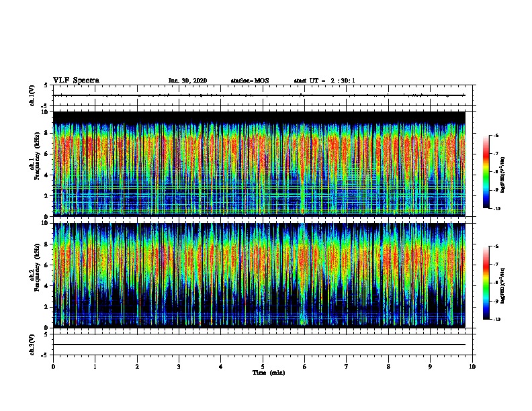The height and width of the screenshot is (411, 532).
Task: Click the 'VLF Spectra' title text
Action: tap(76, 81)
